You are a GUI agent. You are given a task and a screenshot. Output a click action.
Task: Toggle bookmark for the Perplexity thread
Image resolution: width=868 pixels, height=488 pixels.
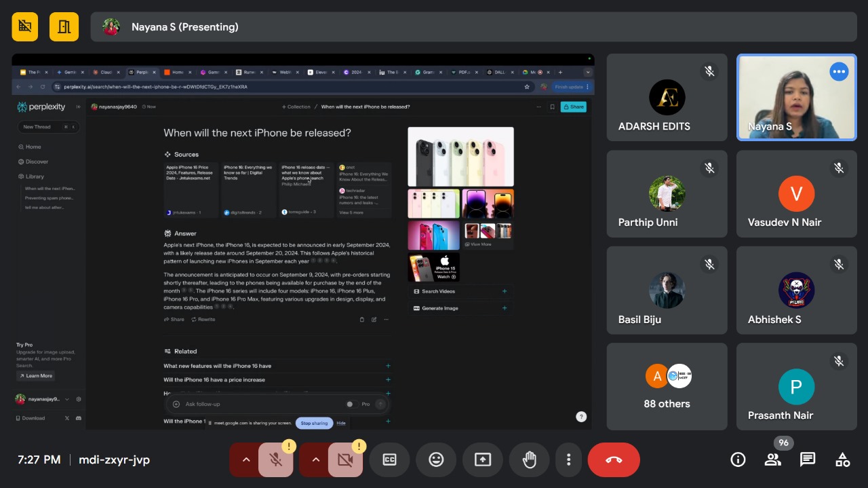pyautogui.click(x=552, y=107)
